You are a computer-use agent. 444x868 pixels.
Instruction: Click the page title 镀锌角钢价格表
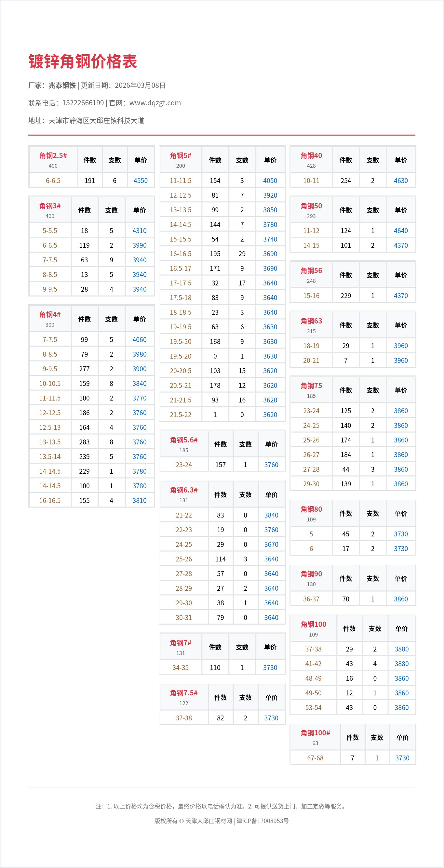point(83,61)
